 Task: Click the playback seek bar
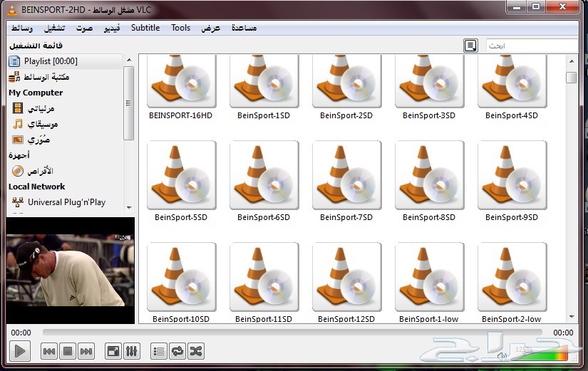[x=292, y=332]
